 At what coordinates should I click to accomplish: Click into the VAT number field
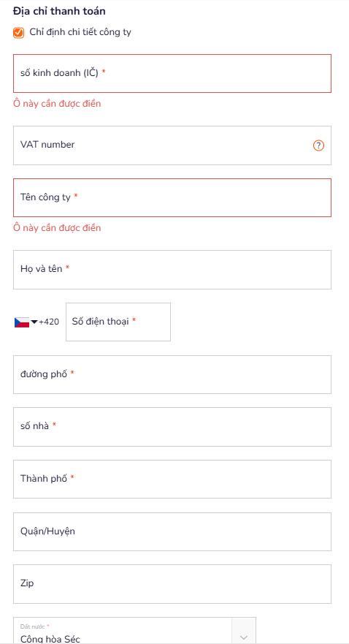pos(172,145)
